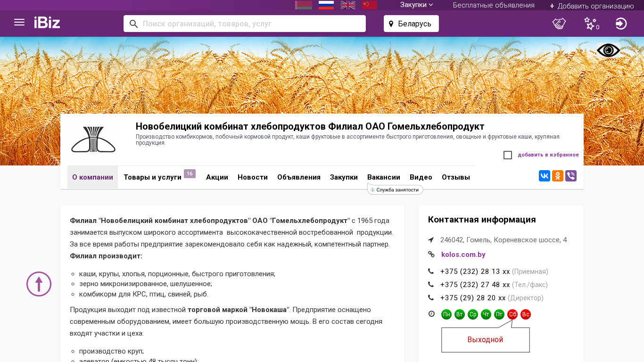The height and width of the screenshot is (362, 644).
Task: Expand the Закупки dropdown menu
Action: [417, 5]
